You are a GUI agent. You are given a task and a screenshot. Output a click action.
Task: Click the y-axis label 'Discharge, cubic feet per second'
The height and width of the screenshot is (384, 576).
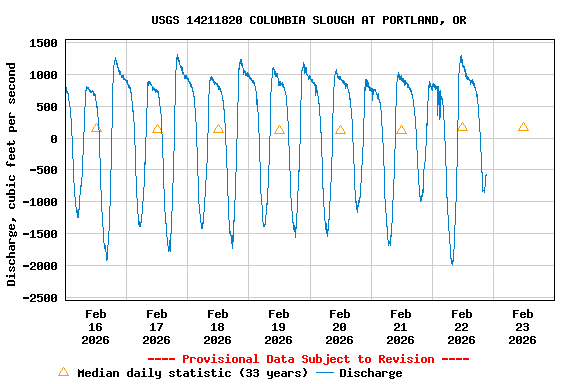[11, 174]
